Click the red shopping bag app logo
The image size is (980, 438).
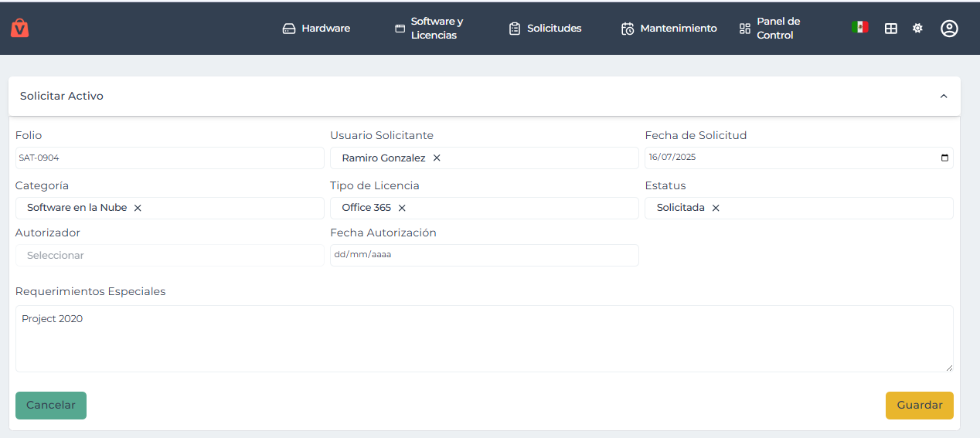(20, 29)
